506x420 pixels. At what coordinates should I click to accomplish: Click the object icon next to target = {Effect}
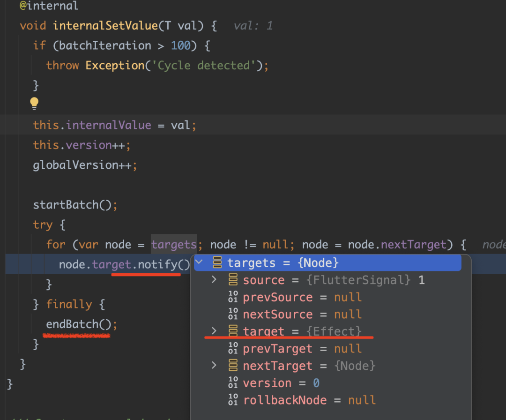click(233, 331)
